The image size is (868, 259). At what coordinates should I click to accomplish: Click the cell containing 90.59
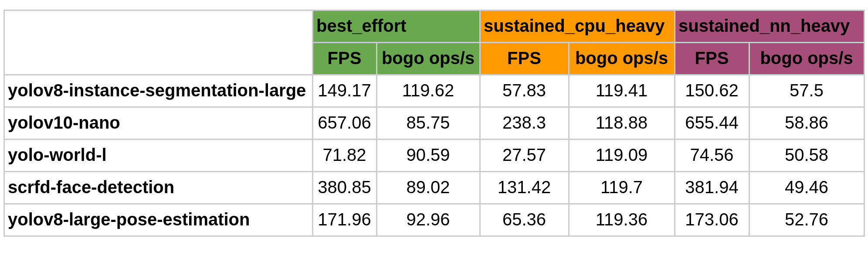pos(428,155)
